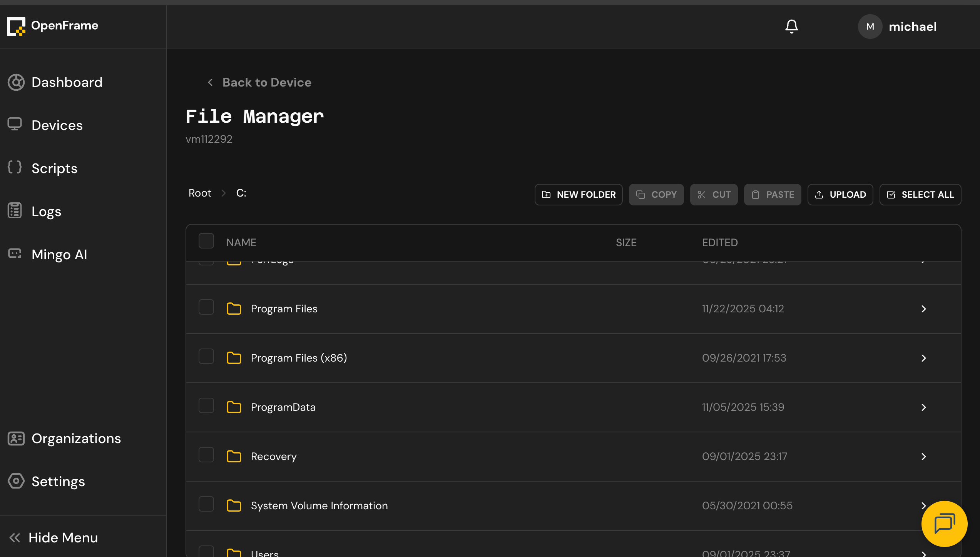Click the OpenFrame logo icon
The image size is (980, 557).
(x=16, y=26)
